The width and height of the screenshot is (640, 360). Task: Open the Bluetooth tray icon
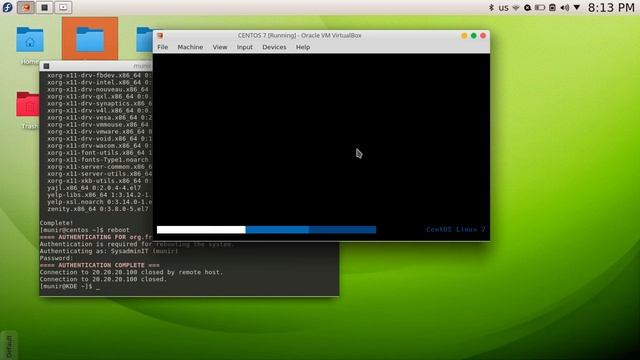tap(491, 7)
